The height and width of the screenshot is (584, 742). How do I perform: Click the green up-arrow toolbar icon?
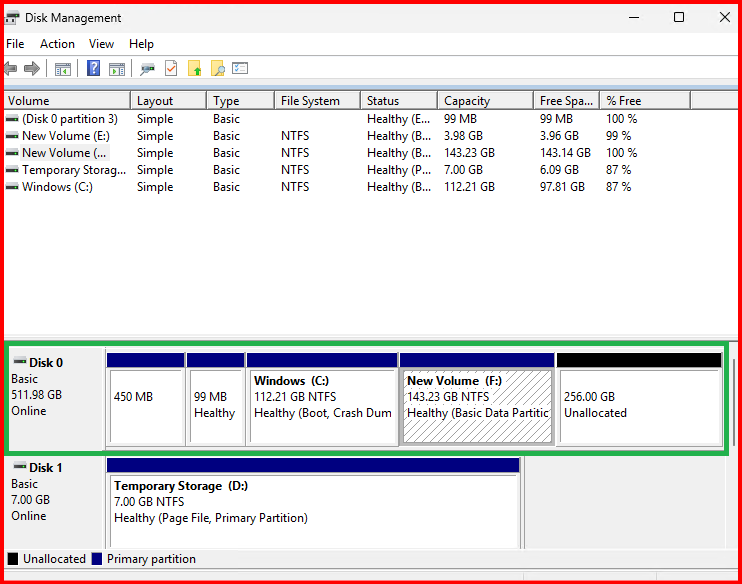pos(195,69)
